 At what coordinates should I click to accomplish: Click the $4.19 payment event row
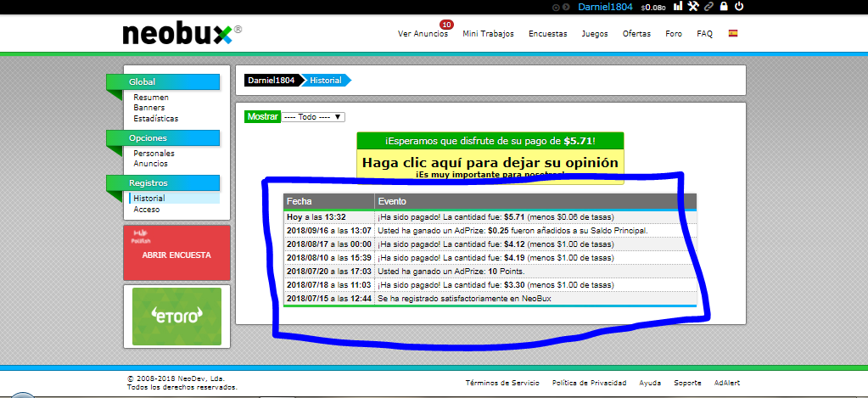[536, 258]
